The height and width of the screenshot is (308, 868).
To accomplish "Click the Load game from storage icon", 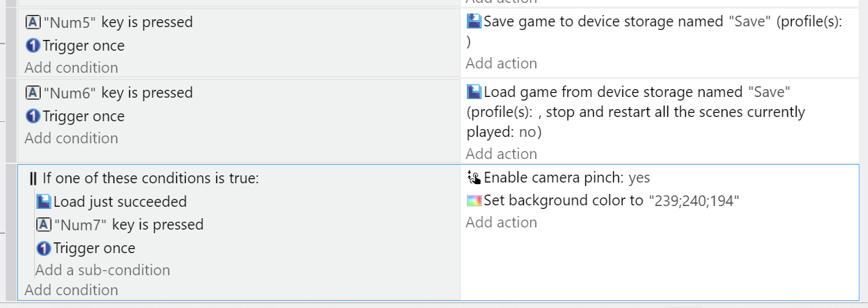I will click(x=474, y=92).
